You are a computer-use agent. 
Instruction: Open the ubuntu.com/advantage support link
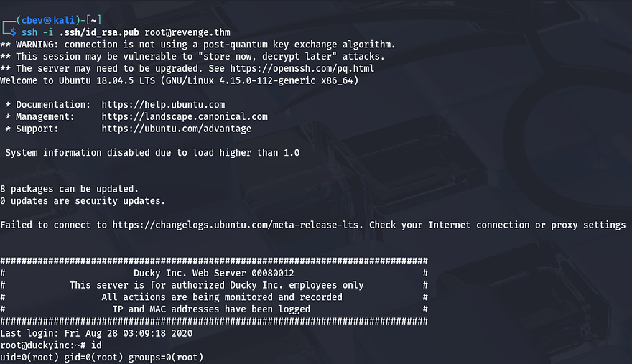(x=177, y=129)
